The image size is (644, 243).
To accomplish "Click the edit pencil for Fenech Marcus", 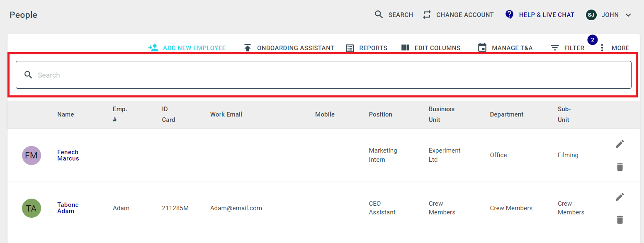I will pos(620,144).
